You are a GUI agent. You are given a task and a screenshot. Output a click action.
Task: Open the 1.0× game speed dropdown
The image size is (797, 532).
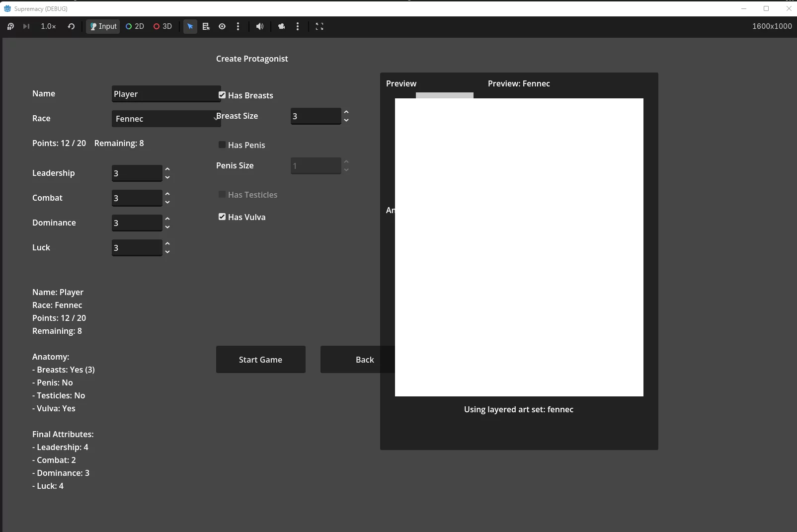[48, 26]
